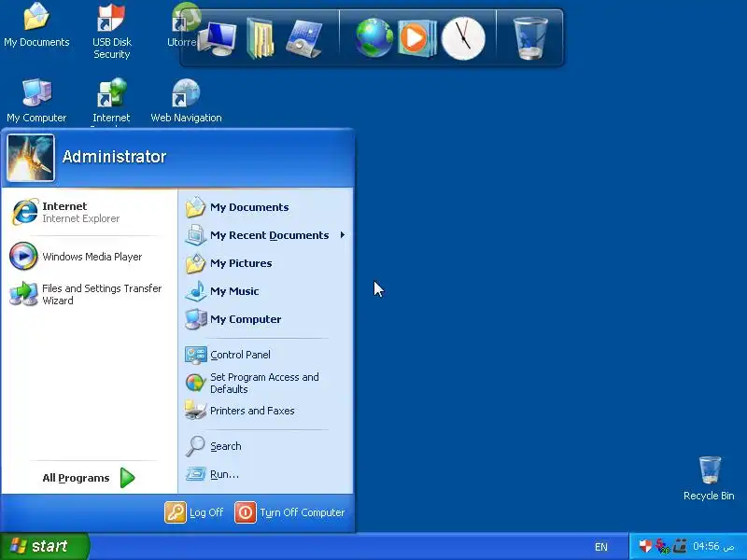
Task: Click the clock icon in the dock
Action: [x=463, y=38]
